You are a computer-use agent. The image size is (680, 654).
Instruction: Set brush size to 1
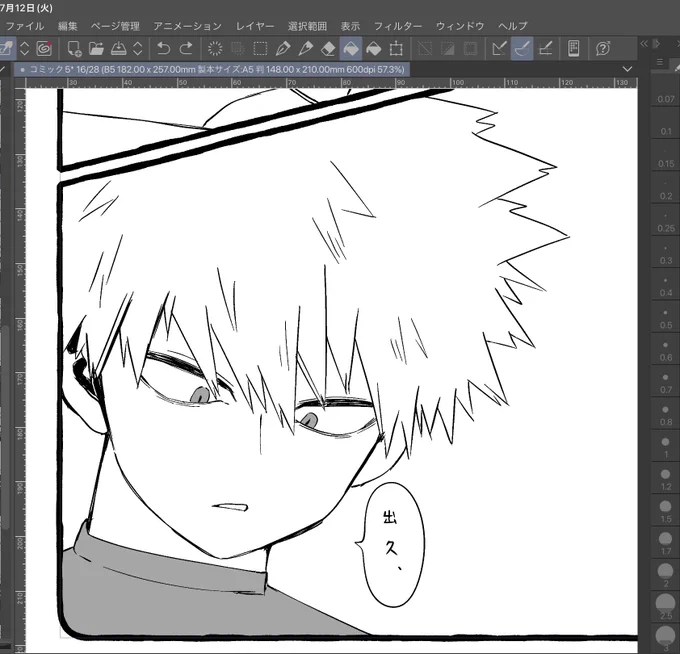[666, 446]
